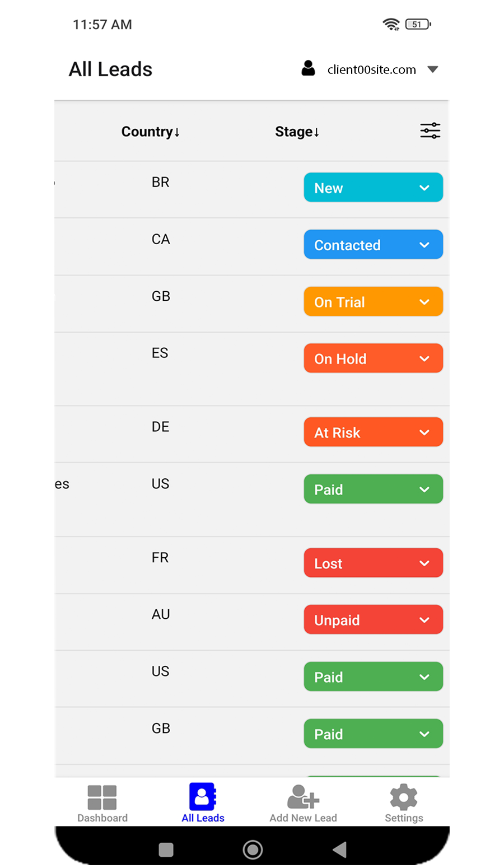
Task: Open the Lost stage dropdown for FR
Action: point(373,563)
